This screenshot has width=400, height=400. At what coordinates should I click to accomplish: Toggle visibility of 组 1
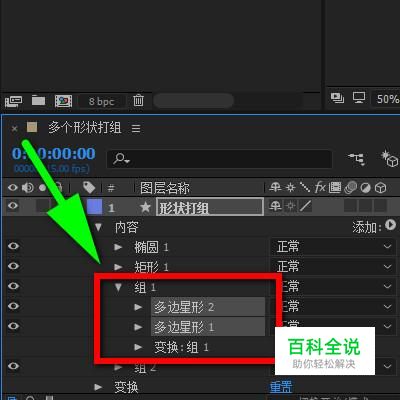(x=13, y=286)
